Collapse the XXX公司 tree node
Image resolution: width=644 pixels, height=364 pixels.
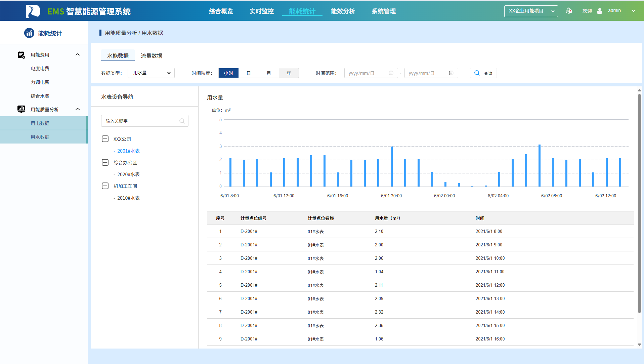[x=105, y=139]
